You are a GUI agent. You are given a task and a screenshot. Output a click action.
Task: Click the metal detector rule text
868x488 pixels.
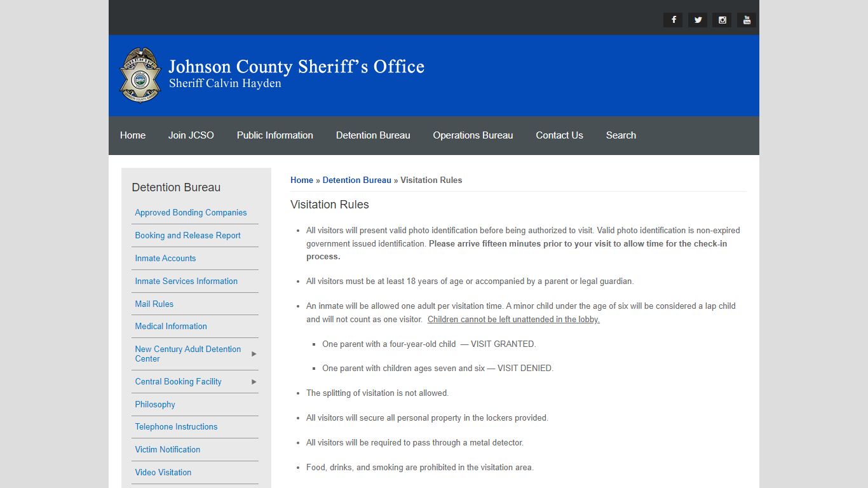[415, 442]
